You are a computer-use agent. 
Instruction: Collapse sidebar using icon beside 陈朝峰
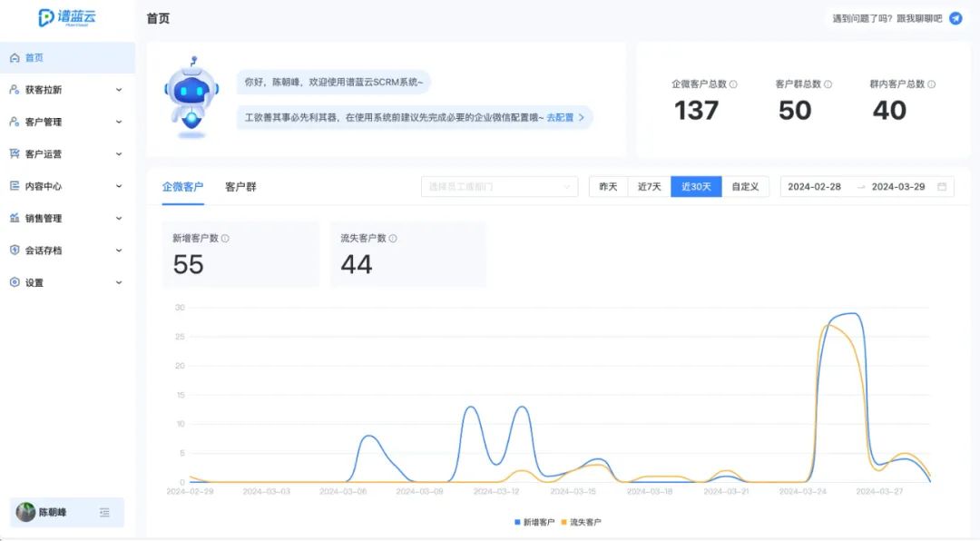(104, 512)
